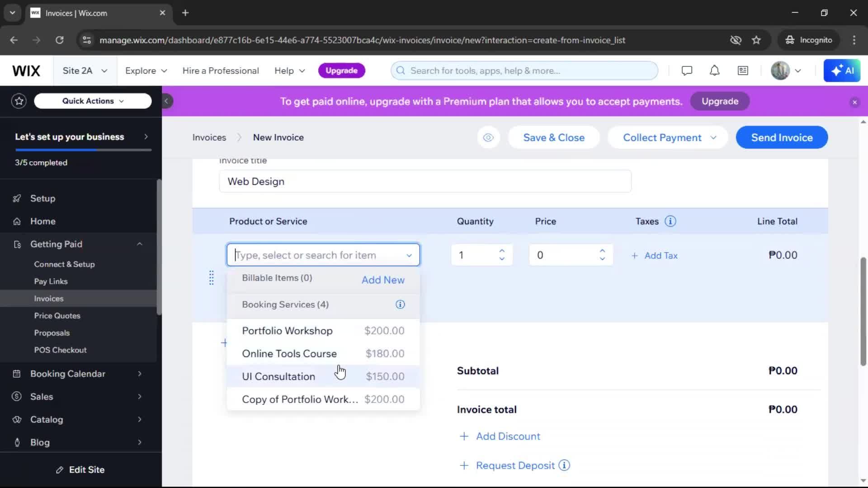Click the Catalog icon
The height and width of the screenshot is (488, 868).
click(x=17, y=420)
